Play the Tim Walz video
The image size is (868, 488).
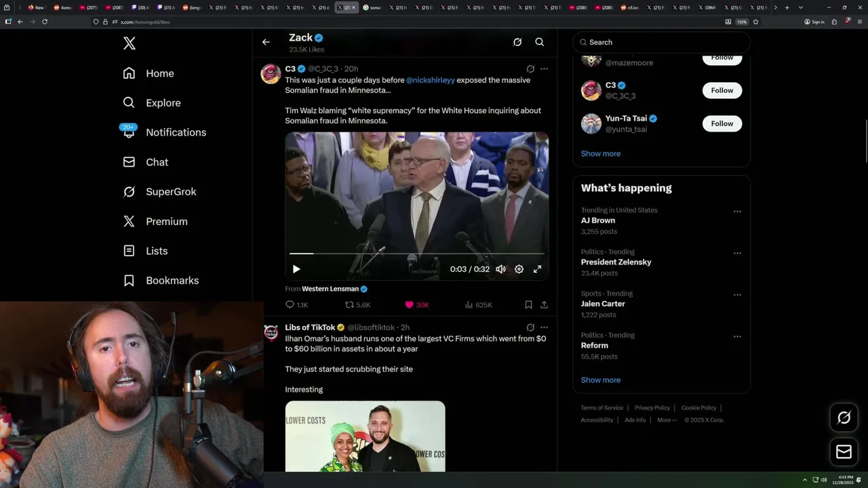point(296,269)
